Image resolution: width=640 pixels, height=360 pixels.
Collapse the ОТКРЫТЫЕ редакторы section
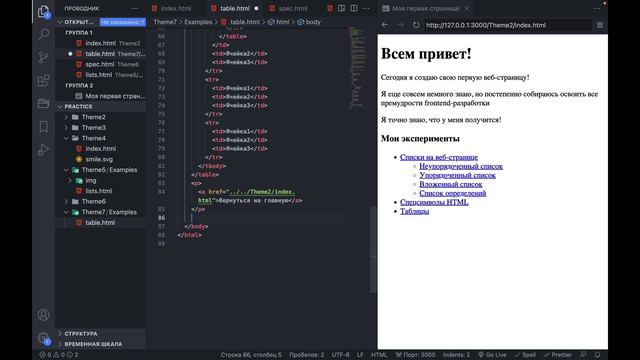60,22
